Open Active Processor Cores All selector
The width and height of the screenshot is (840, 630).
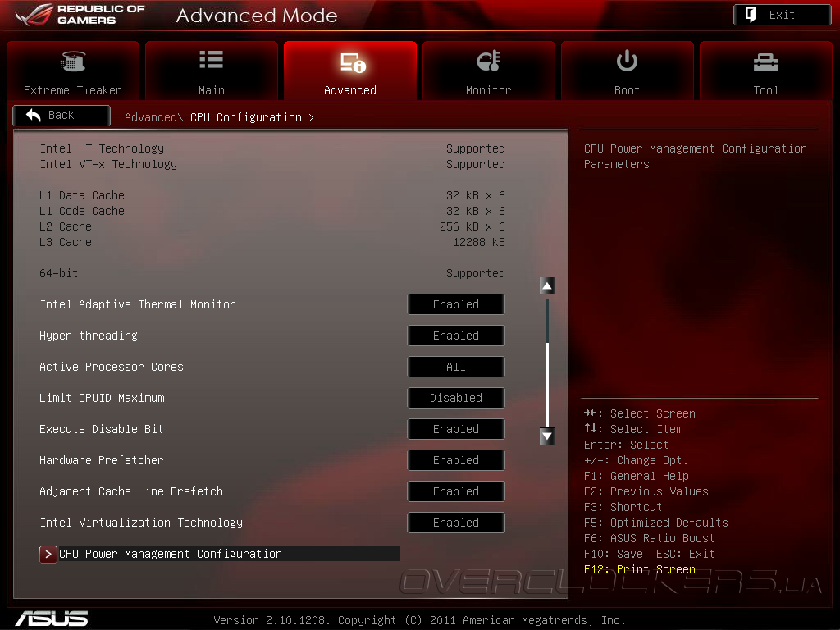456,367
